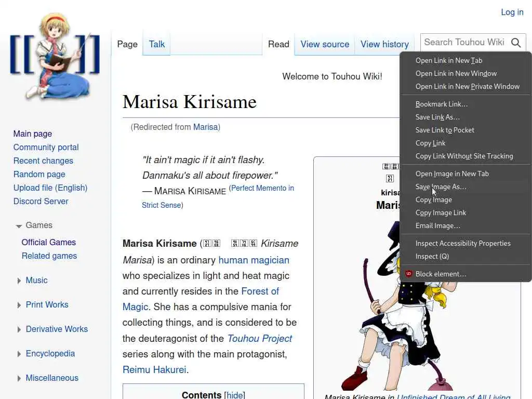Screen dimensions: 532x399
Task: Open the Discord Server link
Action: [x=41, y=202]
